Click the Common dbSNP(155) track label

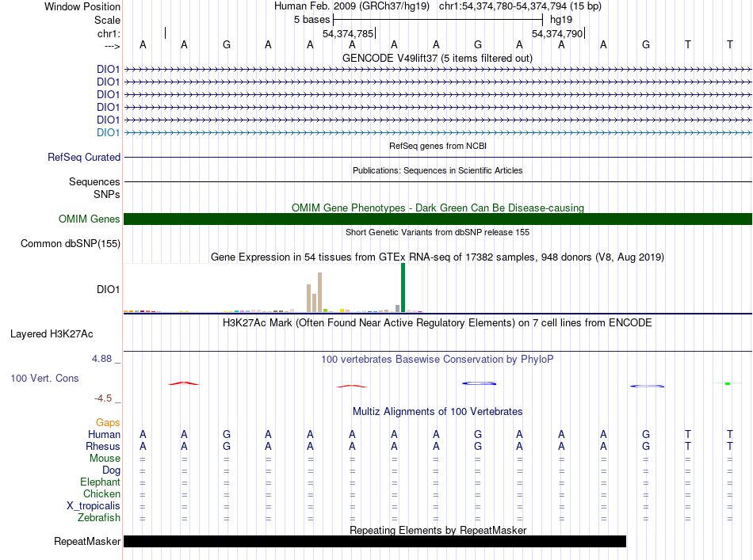(x=71, y=244)
